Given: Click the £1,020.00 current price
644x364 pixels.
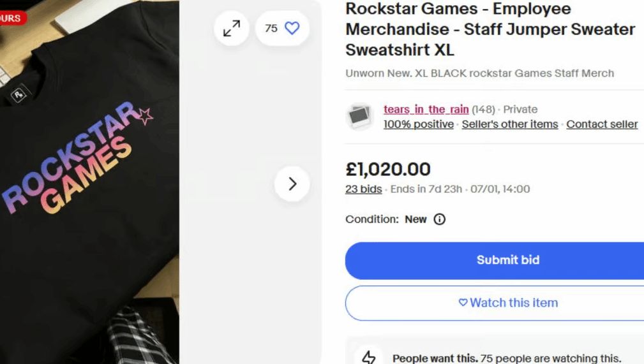Looking at the screenshot, I should pyautogui.click(x=388, y=169).
